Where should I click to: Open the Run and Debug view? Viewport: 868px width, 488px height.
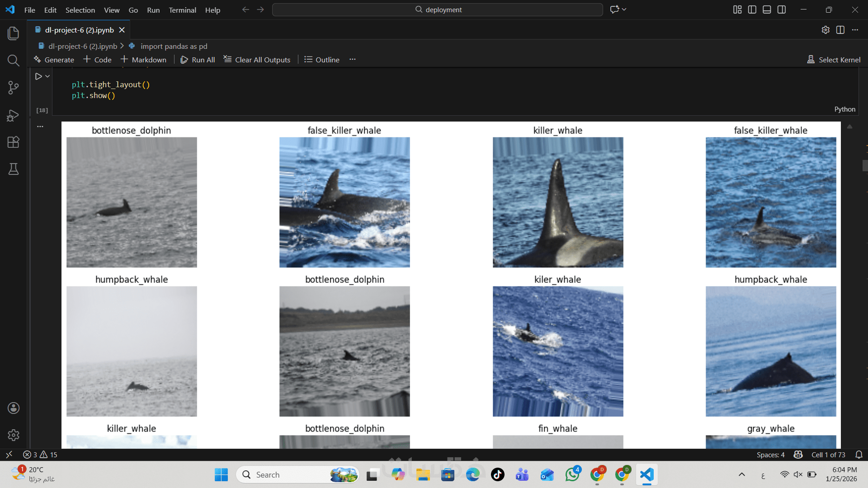[x=14, y=116]
